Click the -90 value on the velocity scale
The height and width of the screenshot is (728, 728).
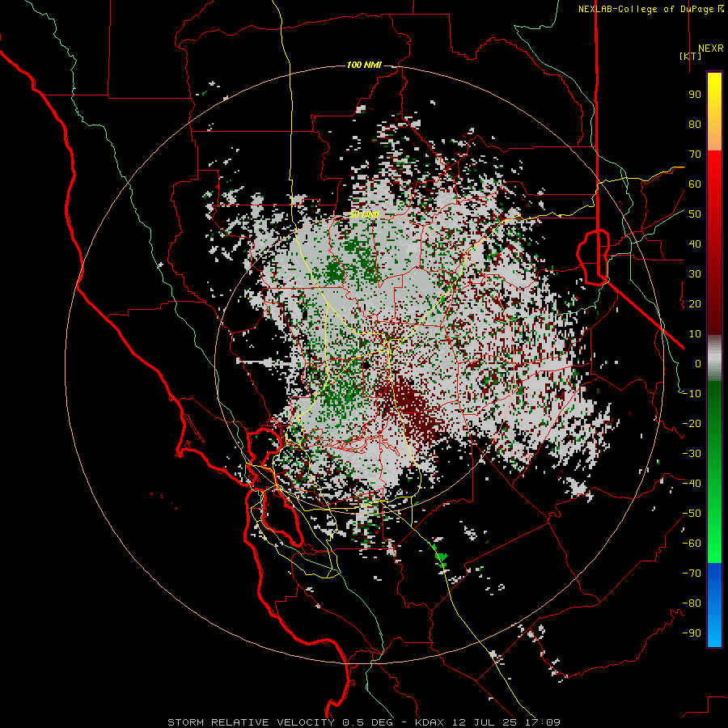(692, 633)
